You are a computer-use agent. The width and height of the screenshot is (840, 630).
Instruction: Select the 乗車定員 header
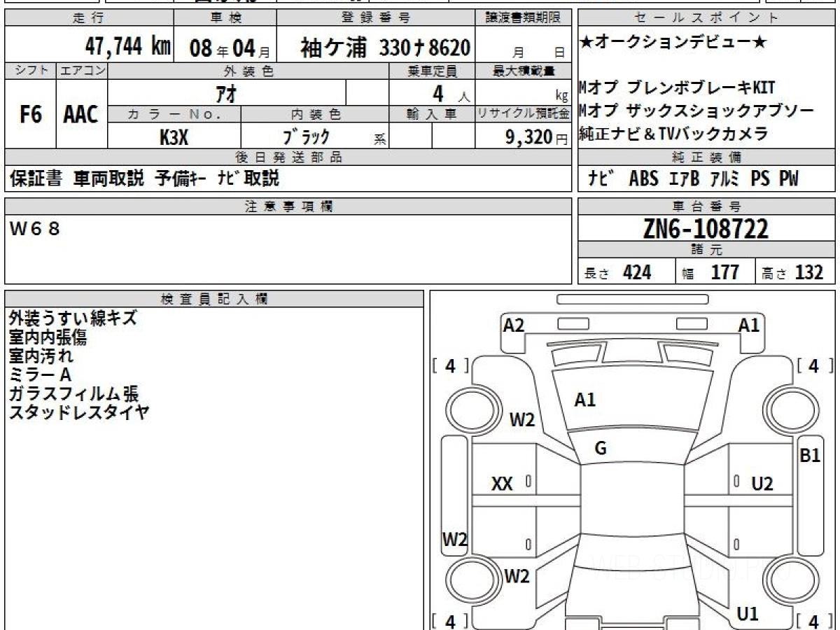432,71
